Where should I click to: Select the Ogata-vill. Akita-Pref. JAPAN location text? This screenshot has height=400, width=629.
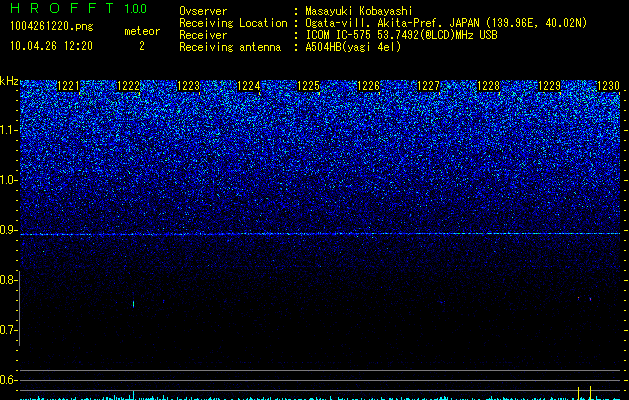point(446,23)
